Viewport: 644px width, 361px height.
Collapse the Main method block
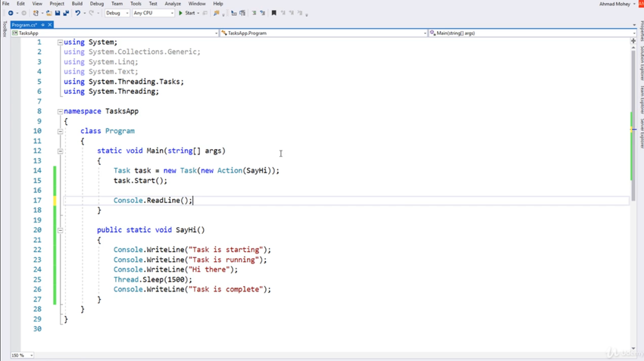[x=60, y=151]
